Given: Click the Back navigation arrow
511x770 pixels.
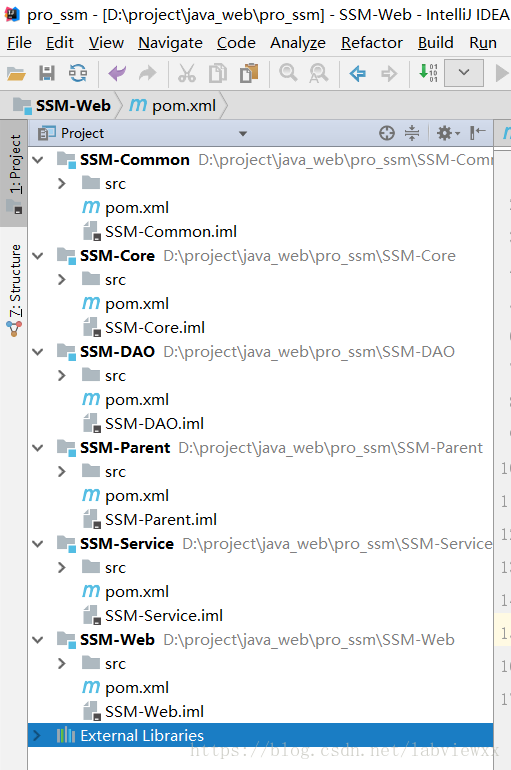Looking at the screenshot, I should click(357, 74).
